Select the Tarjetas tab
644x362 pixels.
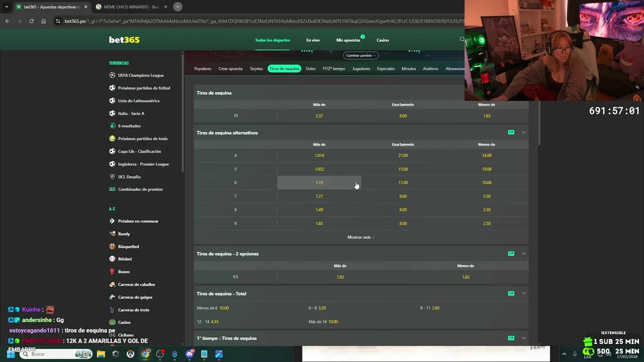[x=256, y=68]
